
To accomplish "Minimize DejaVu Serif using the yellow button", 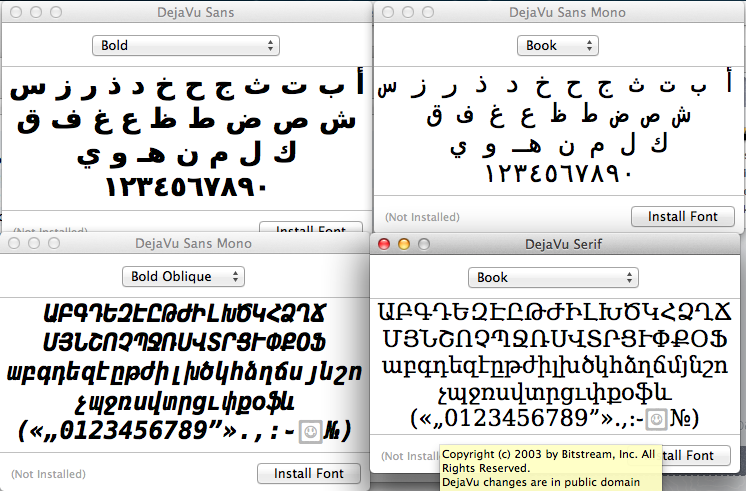I will click(x=404, y=244).
